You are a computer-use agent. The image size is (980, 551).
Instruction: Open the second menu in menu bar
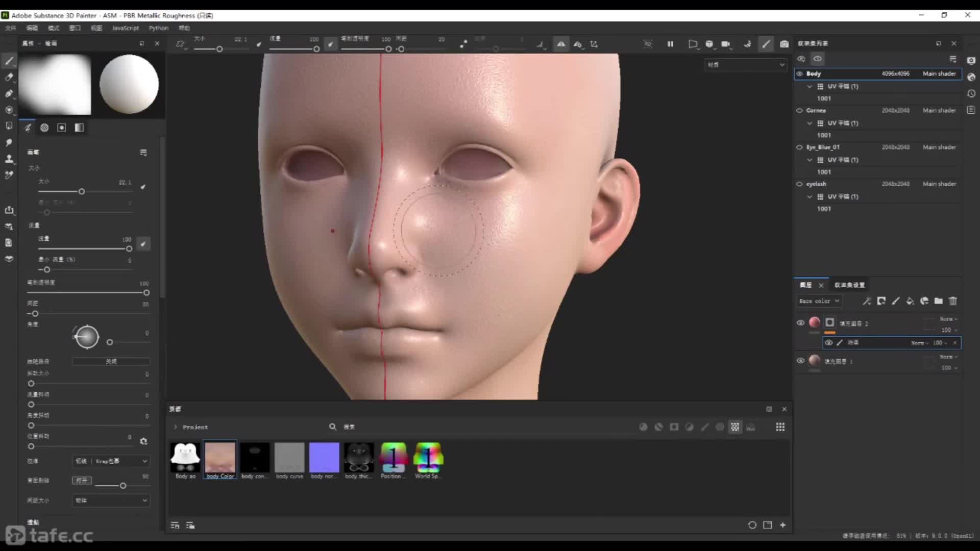(x=32, y=28)
